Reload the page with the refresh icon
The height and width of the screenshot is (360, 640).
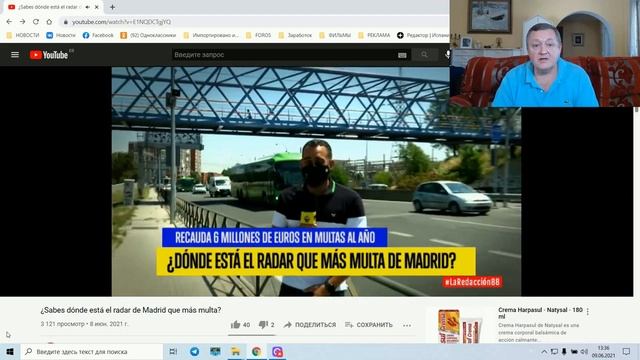tap(36, 22)
